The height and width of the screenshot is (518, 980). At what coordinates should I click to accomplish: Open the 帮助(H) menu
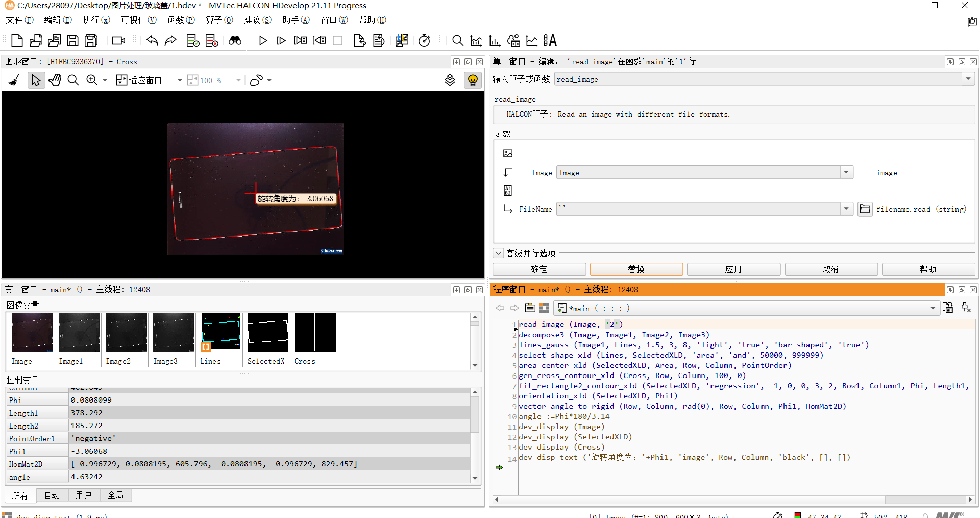coord(372,20)
